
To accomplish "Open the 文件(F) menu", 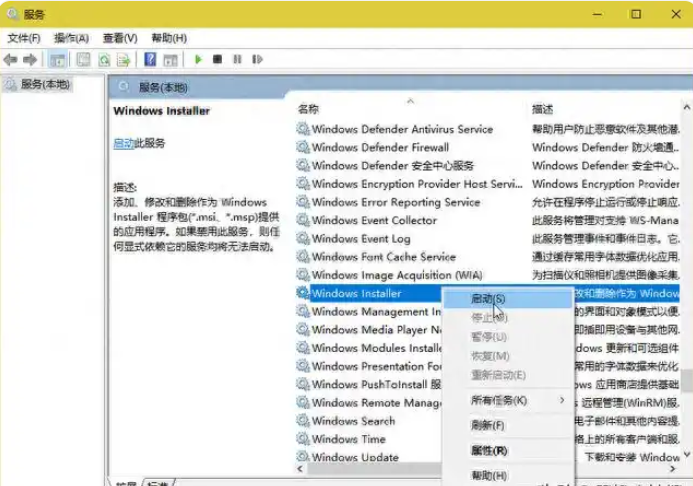I will (x=24, y=38).
